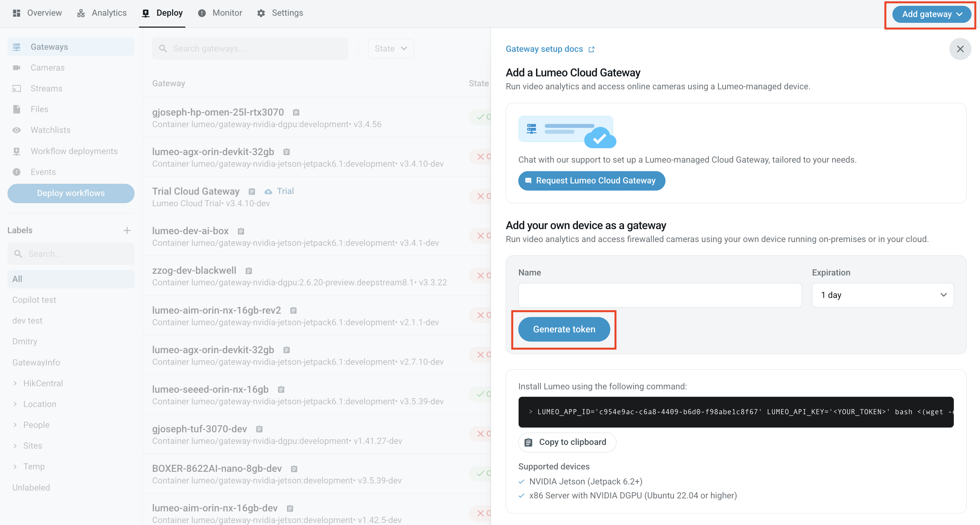The width and height of the screenshot is (980, 525).
Task: Click the clipboard icon beside lumeo-aim-orin-nx-16gb-rev2
Action: (293, 310)
